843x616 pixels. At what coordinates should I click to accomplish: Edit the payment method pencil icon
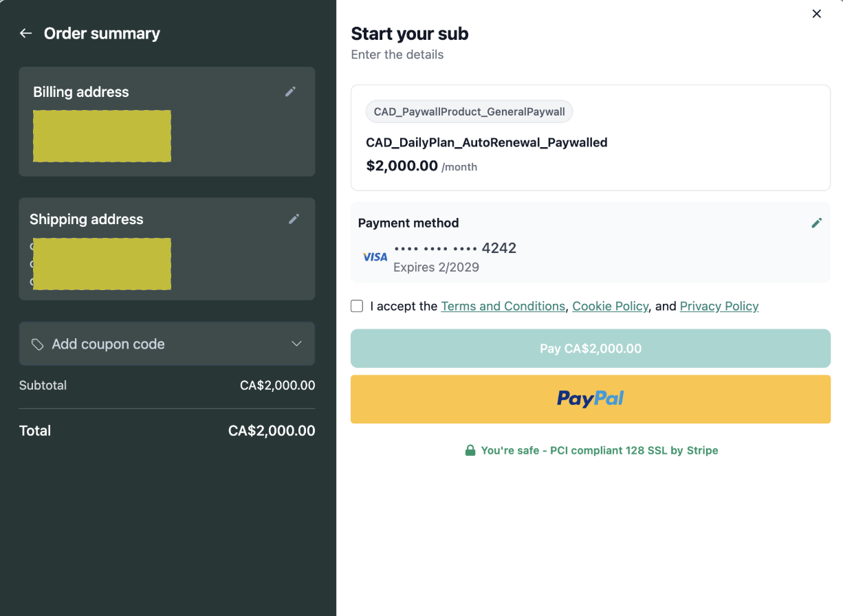click(816, 223)
